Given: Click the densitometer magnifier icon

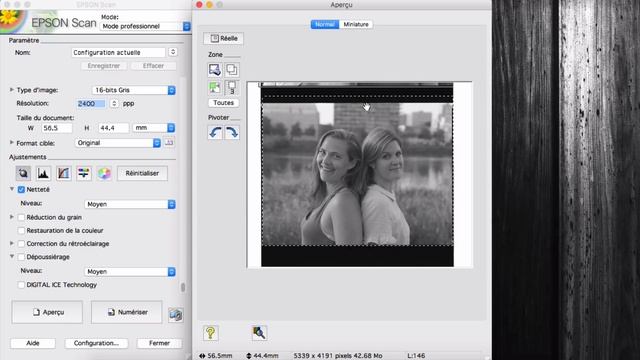Looking at the screenshot, I should point(259,333).
